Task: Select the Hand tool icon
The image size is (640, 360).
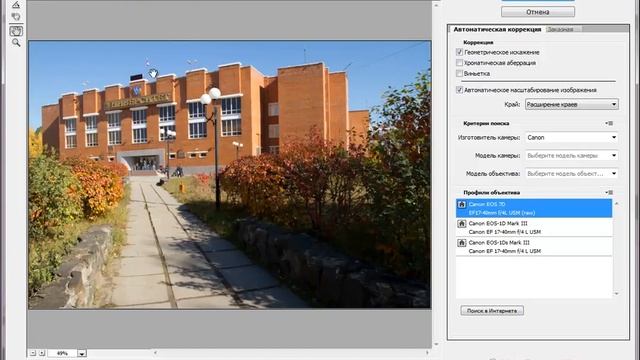Action: coord(16,31)
